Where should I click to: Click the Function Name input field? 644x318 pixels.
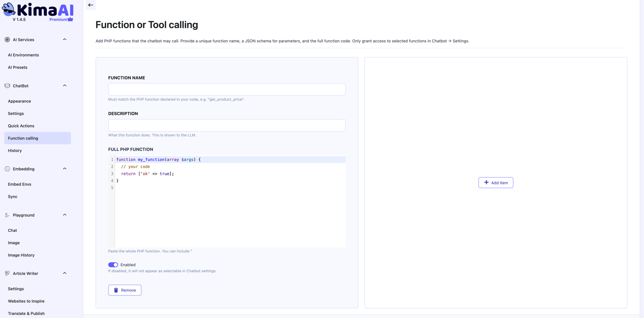point(226,89)
